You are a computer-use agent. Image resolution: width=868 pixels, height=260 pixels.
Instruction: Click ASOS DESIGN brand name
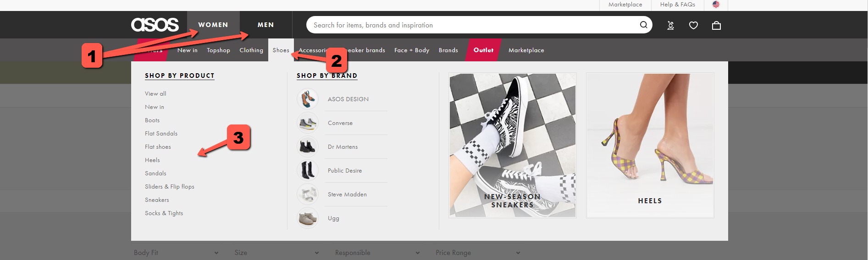pyautogui.click(x=348, y=99)
